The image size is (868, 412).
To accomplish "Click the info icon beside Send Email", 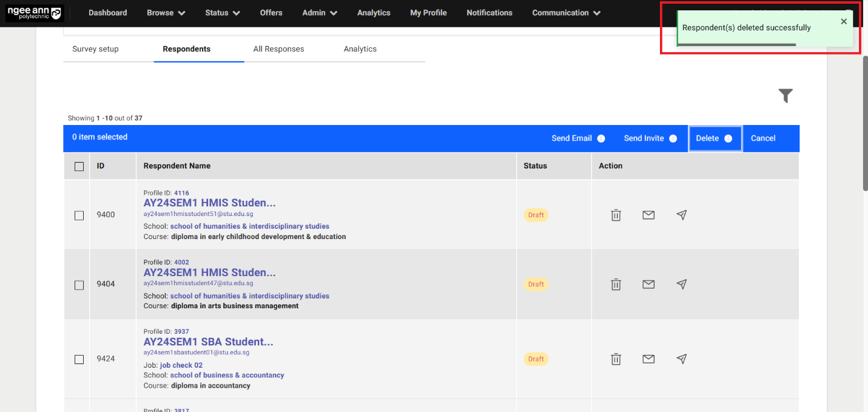I will pyautogui.click(x=601, y=138).
